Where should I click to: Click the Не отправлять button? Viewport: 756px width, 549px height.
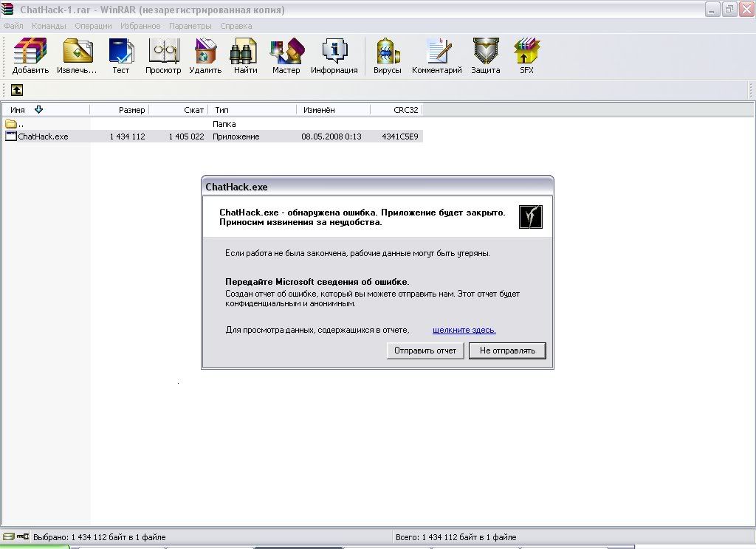point(507,351)
